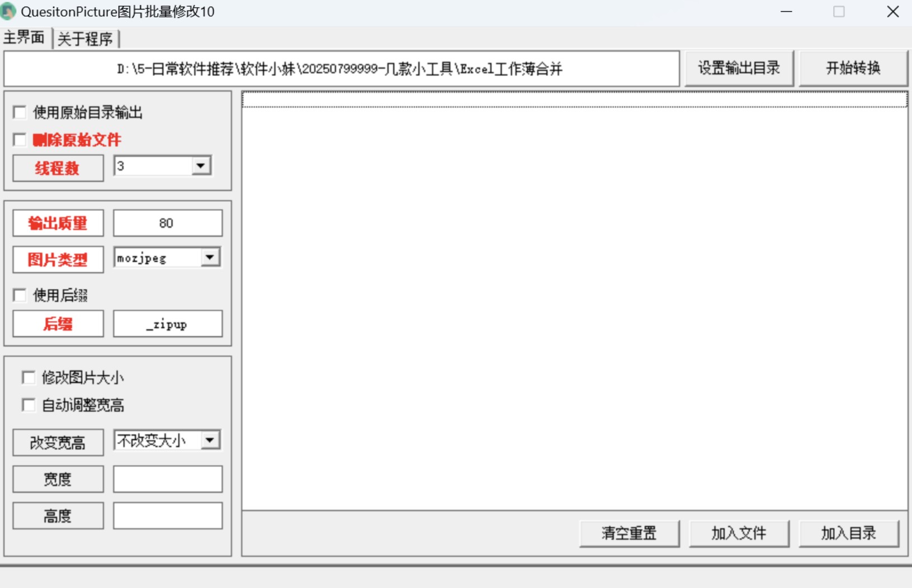The width and height of the screenshot is (912, 588).
Task: Click the 图片类型 button
Action: tap(58, 259)
